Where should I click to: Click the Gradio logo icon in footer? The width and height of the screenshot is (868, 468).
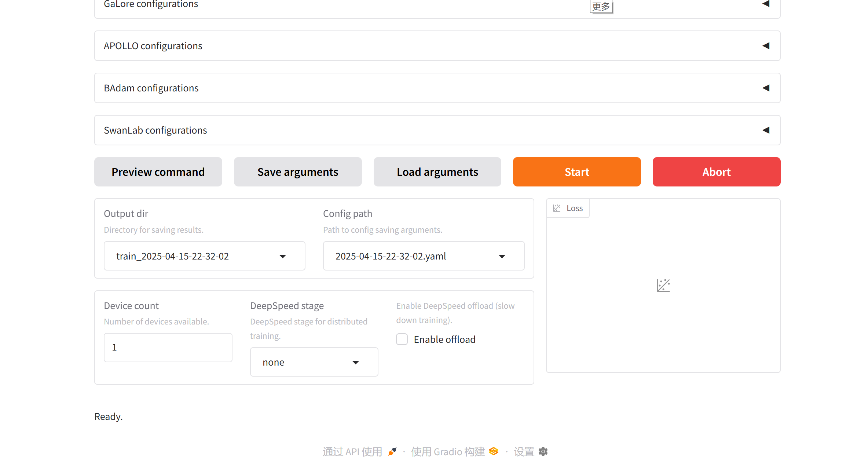(x=494, y=451)
